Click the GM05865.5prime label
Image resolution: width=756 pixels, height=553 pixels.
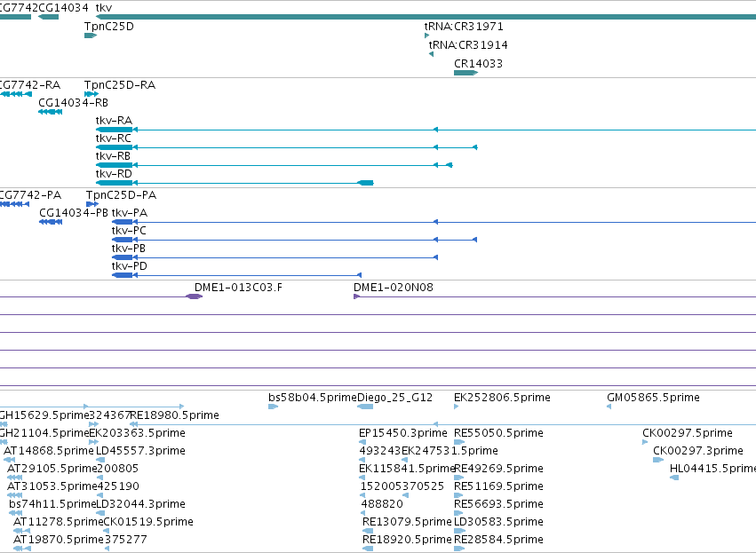coord(653,398)
